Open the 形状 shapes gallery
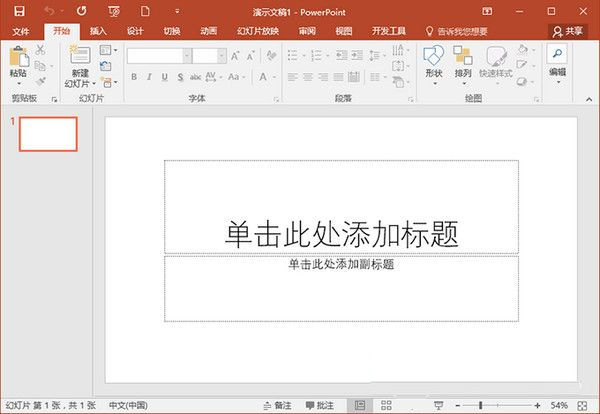Screen dimensions: 600x414 434,64
